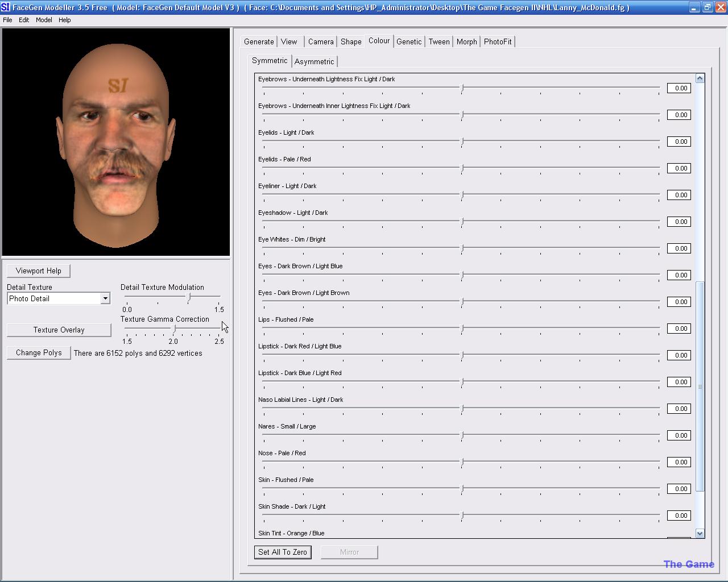728x582 pixels.
Task: Click the 3D face preview viewport
Action: [x=116, y=142]
